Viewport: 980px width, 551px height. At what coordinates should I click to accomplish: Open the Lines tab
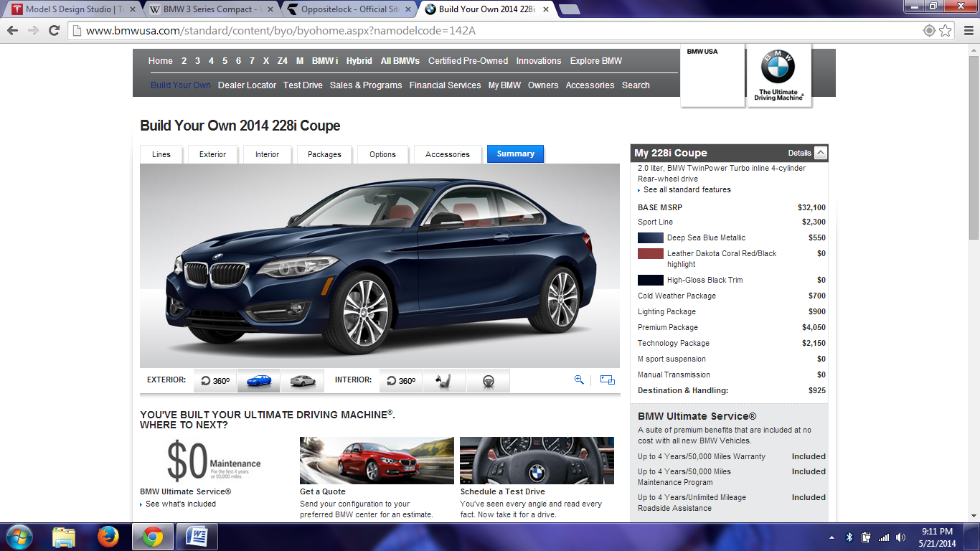(x=161, y=154)
